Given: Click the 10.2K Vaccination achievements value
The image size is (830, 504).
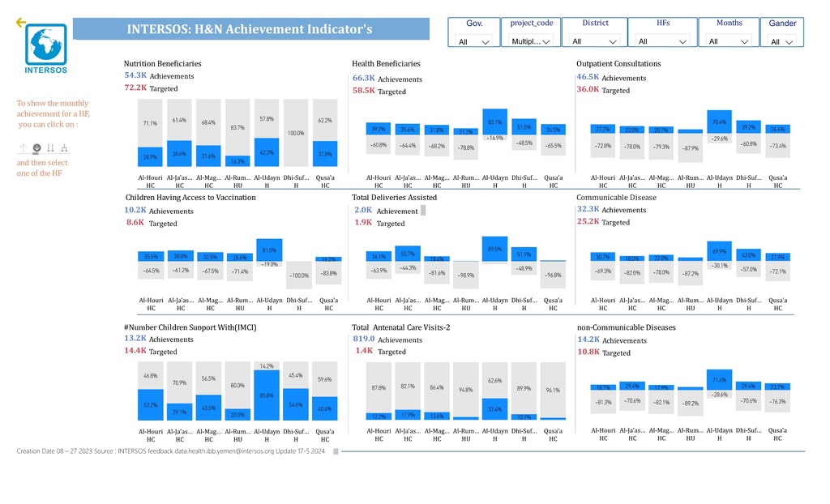Looking at the screenshot, I should tap(135, 210).
